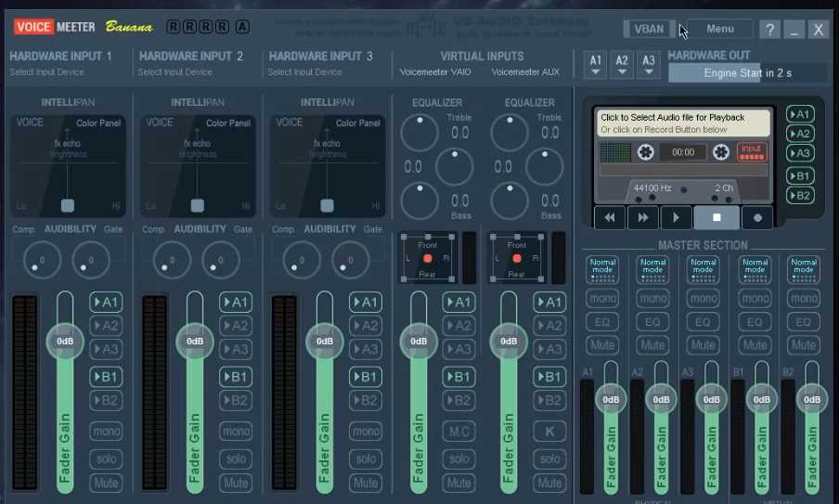
Task: Open the Menu button
Action: pyautogui.click(x=719, y=29)
